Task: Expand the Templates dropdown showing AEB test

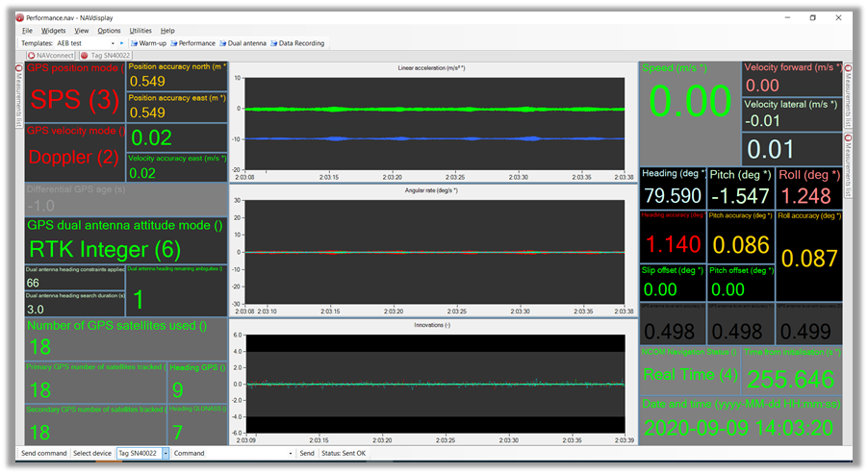Action: tap(113, 43)
